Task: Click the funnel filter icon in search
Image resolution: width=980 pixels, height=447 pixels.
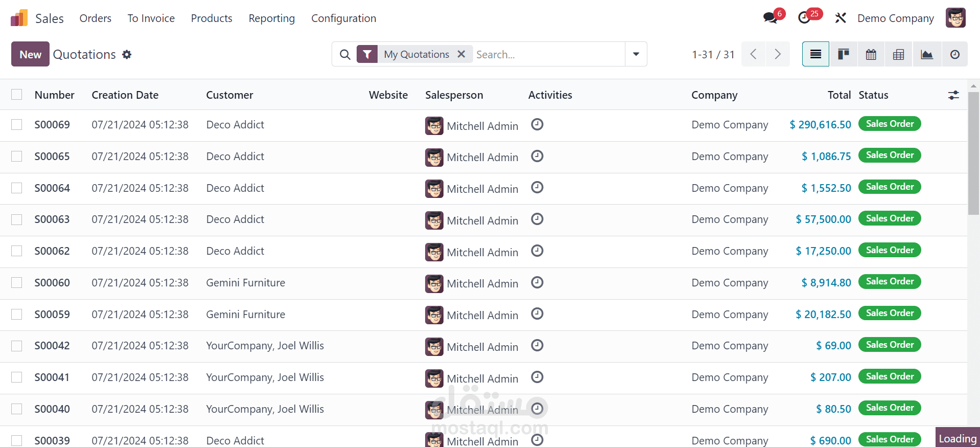Action: [367, 54]
